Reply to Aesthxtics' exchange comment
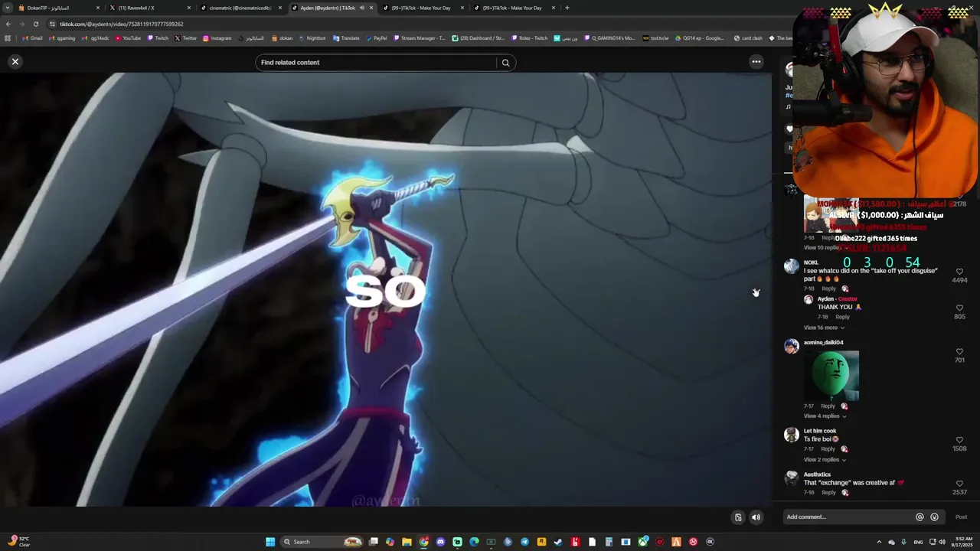Image resolution: width=980 pixels, height=551 pixels. pyautogui.click(x=828, y=493)
